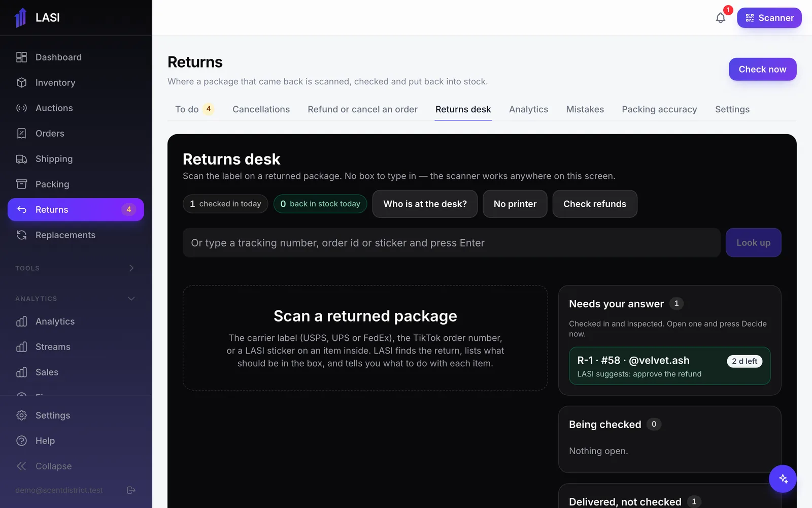The width and height of the screenshot is (812, 508).
Task: Click the Needs your answer heading
Action: (616, 304)
